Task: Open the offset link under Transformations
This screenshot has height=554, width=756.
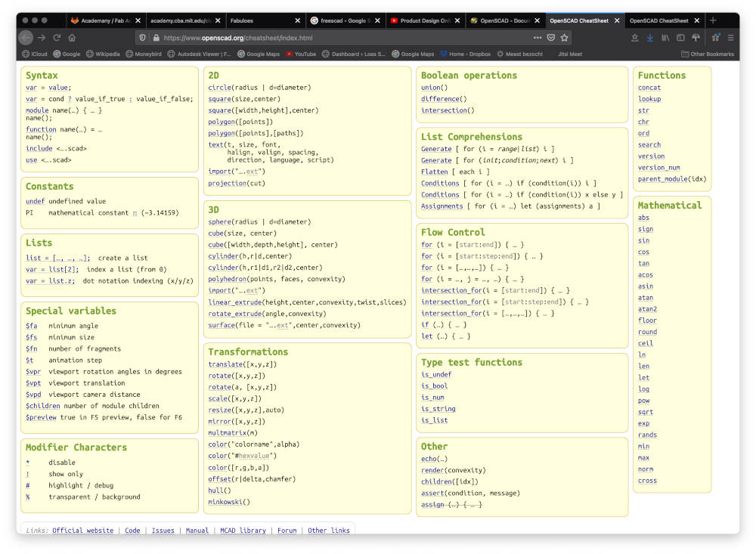Action: [x=219, y=479]
